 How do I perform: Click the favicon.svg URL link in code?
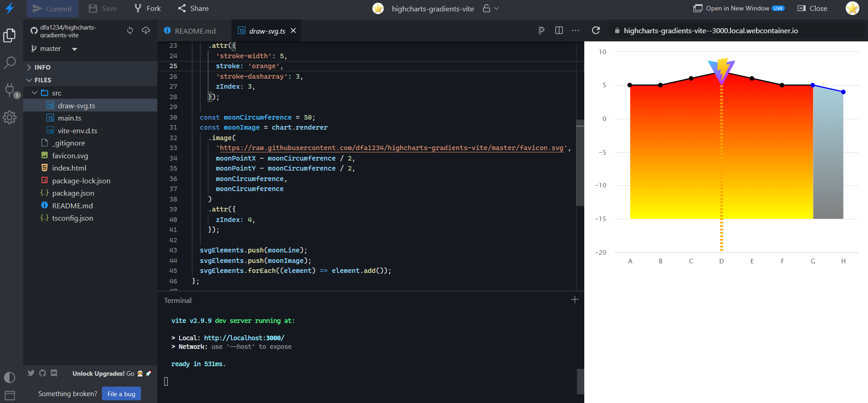(391, 148)
